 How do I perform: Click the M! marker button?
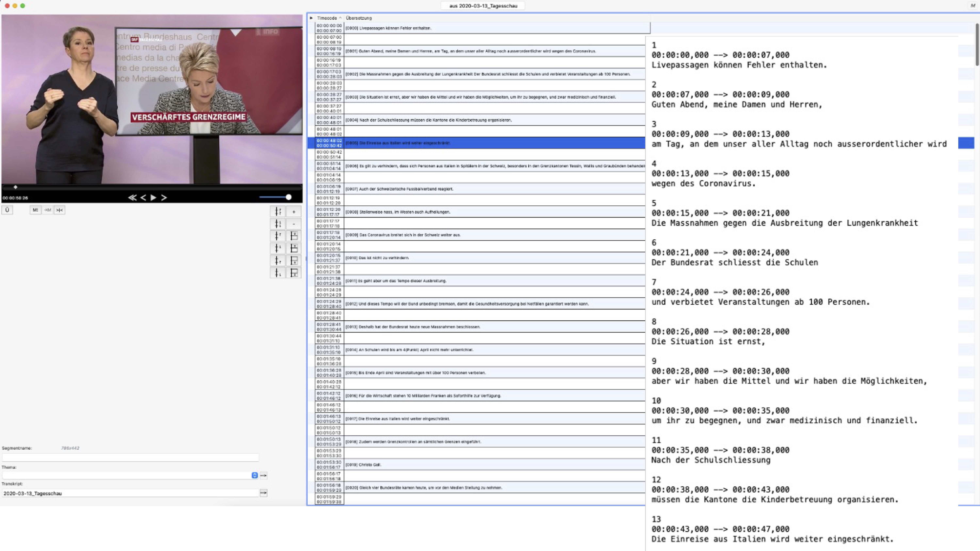coord(35,210)
